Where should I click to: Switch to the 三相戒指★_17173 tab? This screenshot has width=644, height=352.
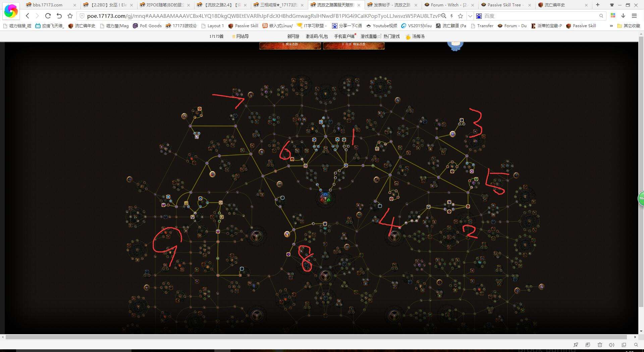point(279,5)
